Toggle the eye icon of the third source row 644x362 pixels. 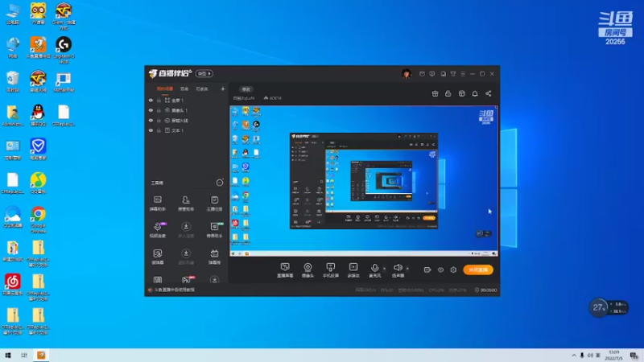tap(151, 121)
